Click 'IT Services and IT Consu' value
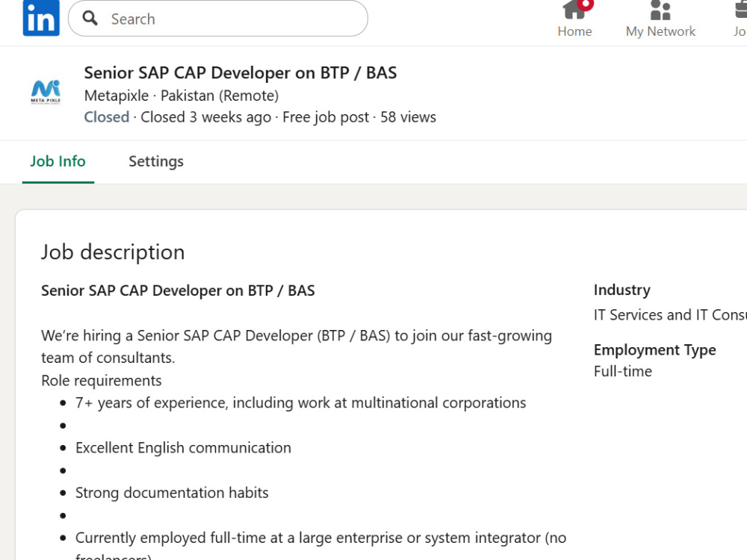747x560 pixels. [670, 315]
